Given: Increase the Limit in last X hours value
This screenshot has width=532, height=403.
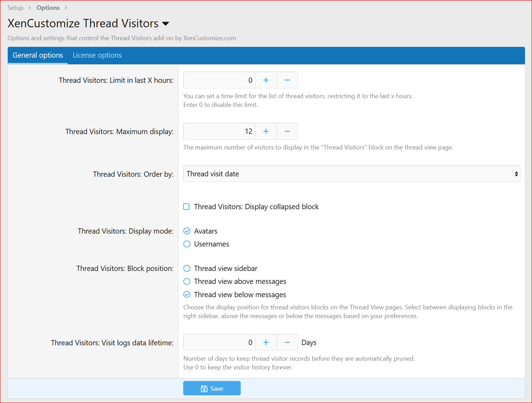Looking at the screenshot, I should coord(266,80).
